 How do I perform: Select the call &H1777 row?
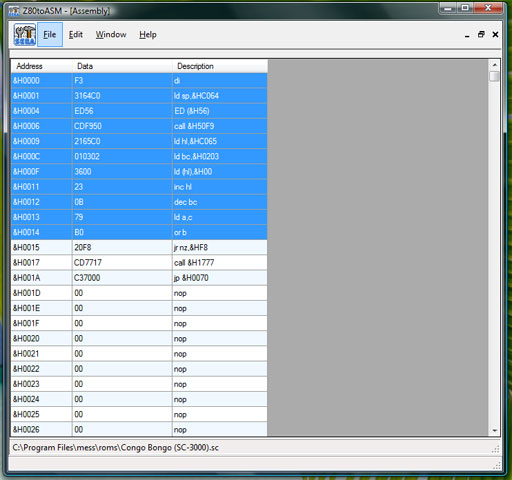pyautogui.click(x=139, y=263)
